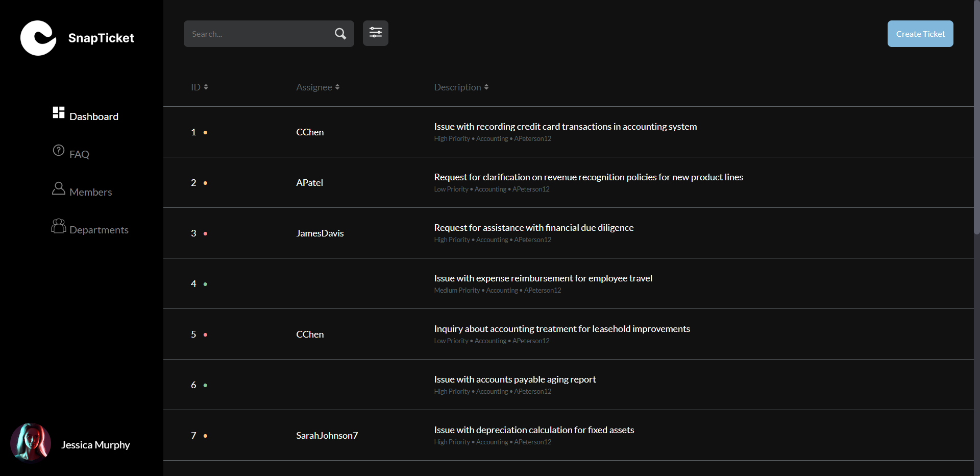Click the Create Ticket button
Screen dimensions: 980x476
pos(920,34)
